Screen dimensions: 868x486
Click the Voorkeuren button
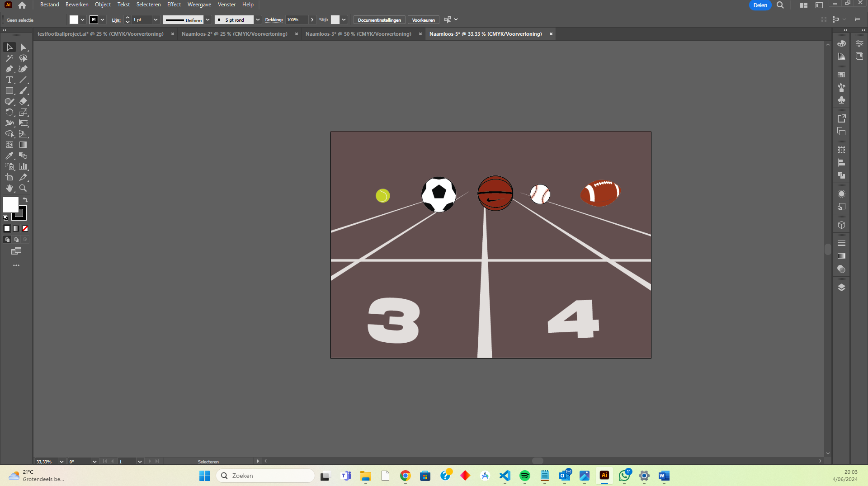[x=424, y=20]
